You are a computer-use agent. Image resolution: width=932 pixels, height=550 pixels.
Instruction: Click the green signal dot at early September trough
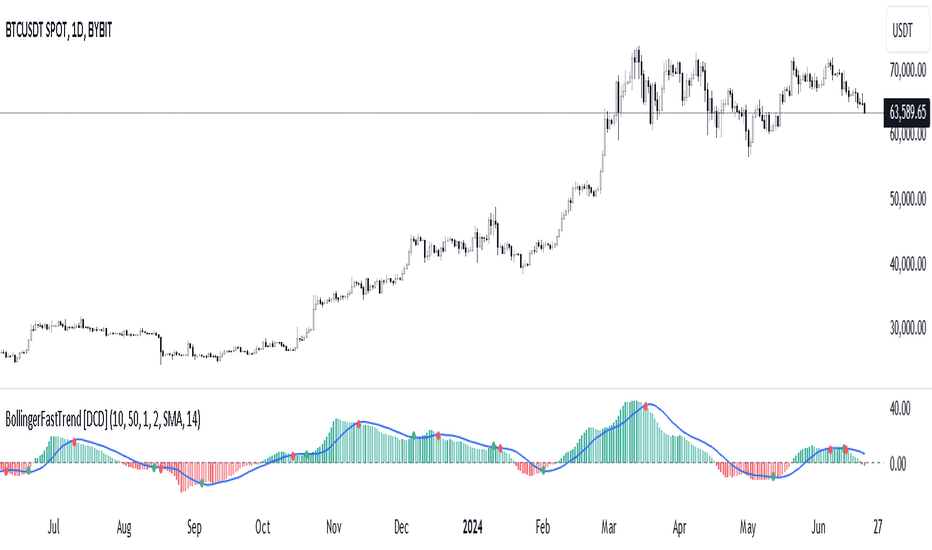(x=201, y=483)
